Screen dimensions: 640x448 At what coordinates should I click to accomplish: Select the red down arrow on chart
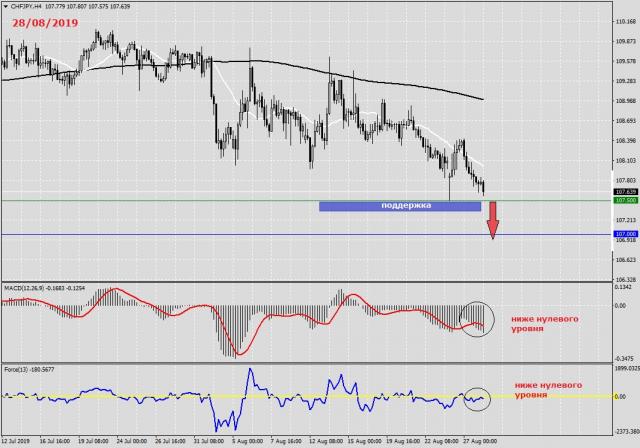click(x=492, y=220)
